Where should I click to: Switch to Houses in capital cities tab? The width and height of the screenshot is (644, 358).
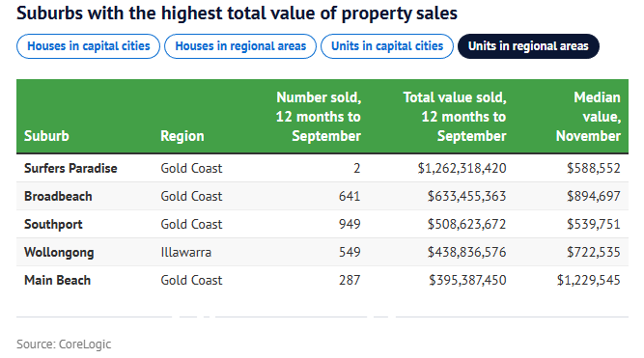click(88, 46)
